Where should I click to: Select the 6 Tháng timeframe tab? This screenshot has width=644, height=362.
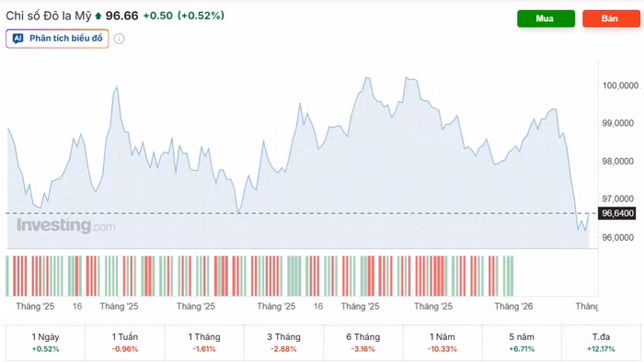pos(363,343)
